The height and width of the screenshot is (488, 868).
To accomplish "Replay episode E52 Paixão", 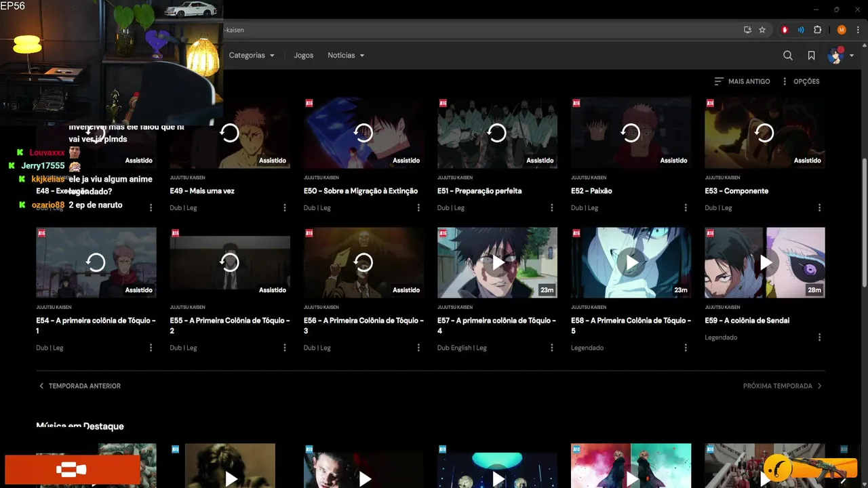I will (631, 133).
